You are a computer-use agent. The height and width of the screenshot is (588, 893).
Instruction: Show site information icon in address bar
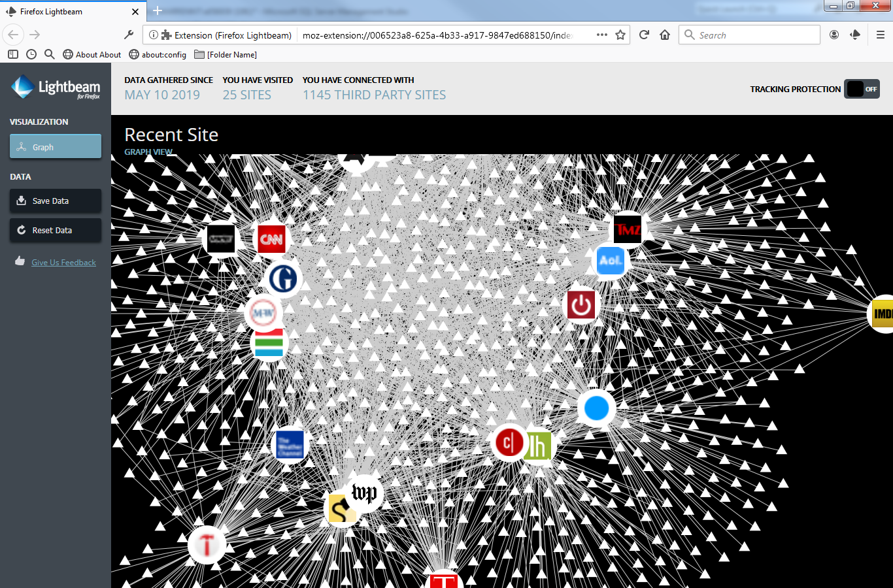pyautogui.click(x=153, y=35)
